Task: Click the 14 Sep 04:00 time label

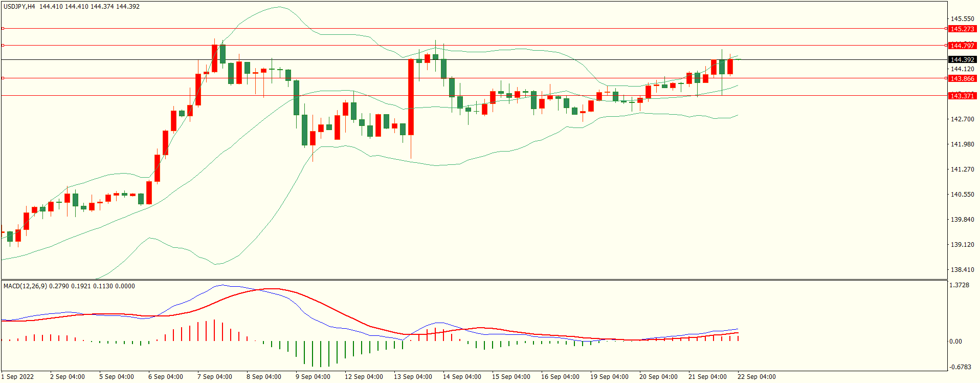Action: pyautogui.click(x=462, y=377)
